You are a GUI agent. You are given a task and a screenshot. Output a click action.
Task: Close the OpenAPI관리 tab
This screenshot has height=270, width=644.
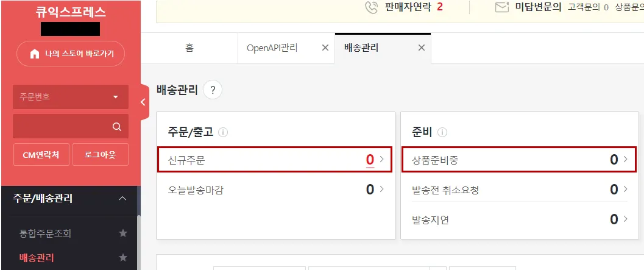tap(325, 48)
